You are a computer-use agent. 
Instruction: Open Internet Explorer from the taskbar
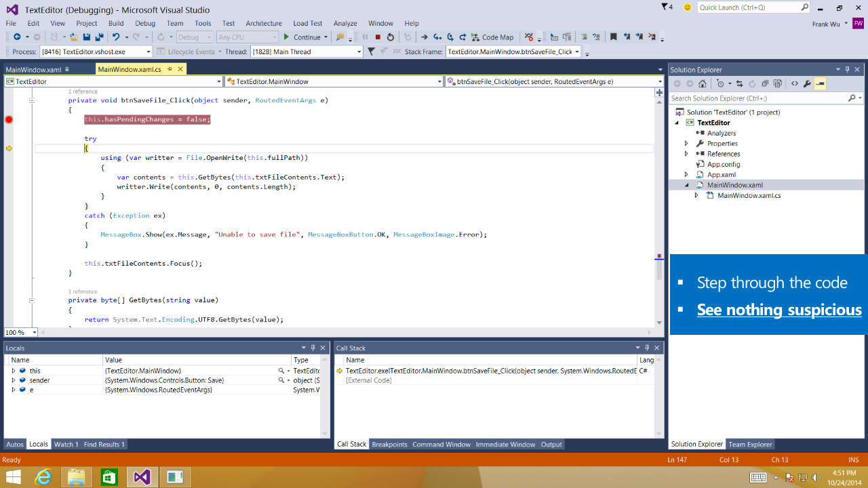[x=43, y=476]
